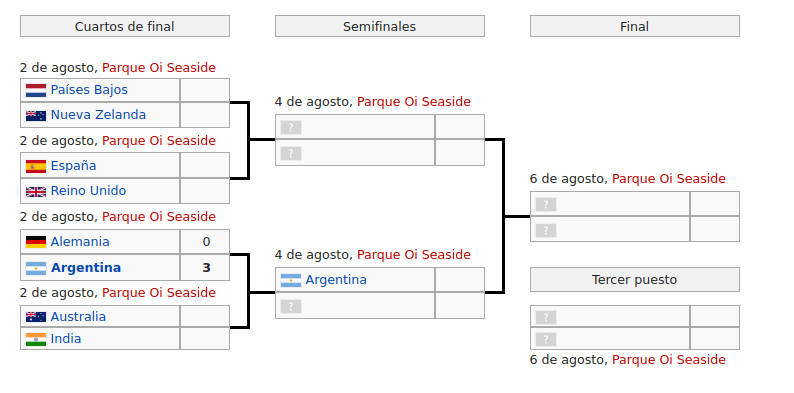This screenshot has height=393, width=794.
Task: Click the Argentina flag in semifinals
Action: tap(291, 280)
